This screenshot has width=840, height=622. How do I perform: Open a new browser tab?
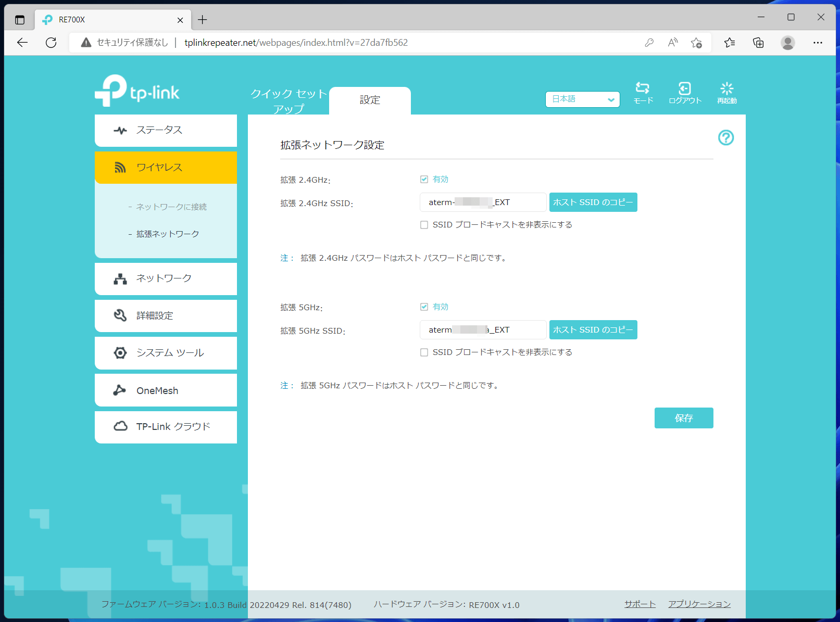[x=203, y=20]
